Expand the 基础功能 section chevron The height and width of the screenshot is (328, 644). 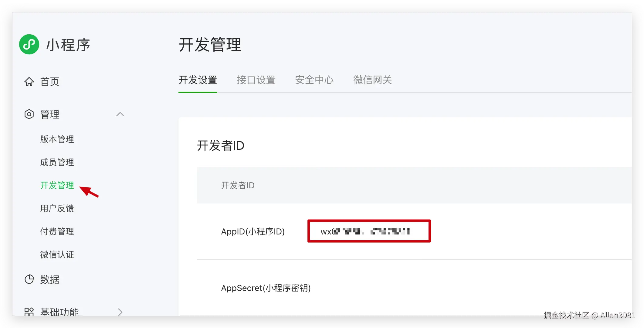tap(120, 312)
